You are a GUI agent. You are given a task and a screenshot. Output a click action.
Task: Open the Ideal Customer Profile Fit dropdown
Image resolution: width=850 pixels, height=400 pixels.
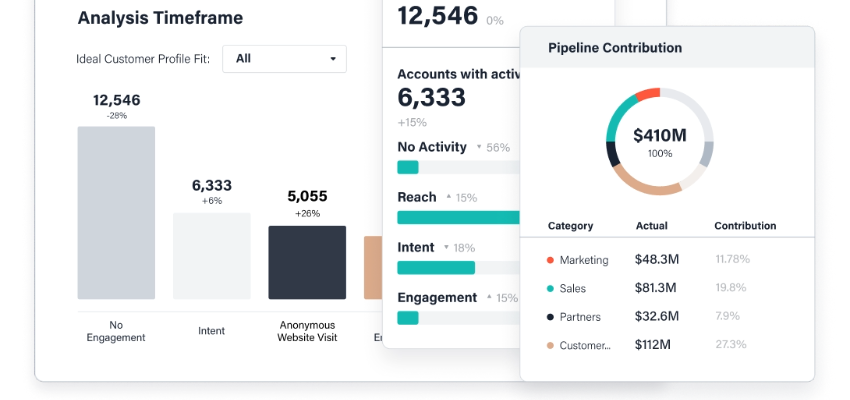coord(284,59)
